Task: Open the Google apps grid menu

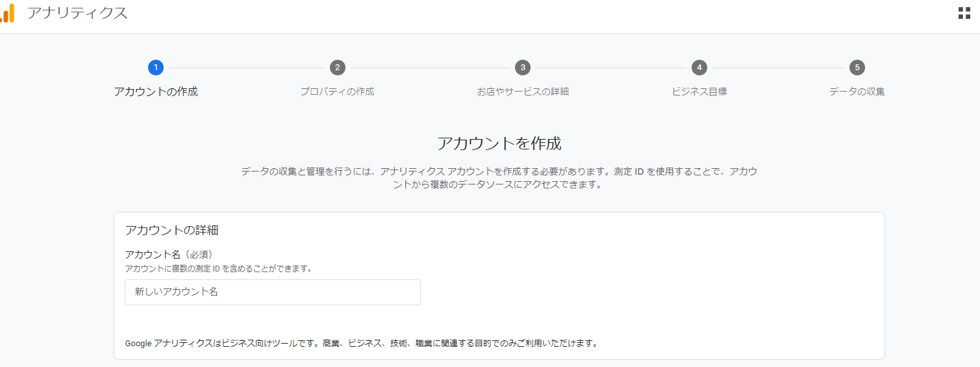Action: point(964,13)
